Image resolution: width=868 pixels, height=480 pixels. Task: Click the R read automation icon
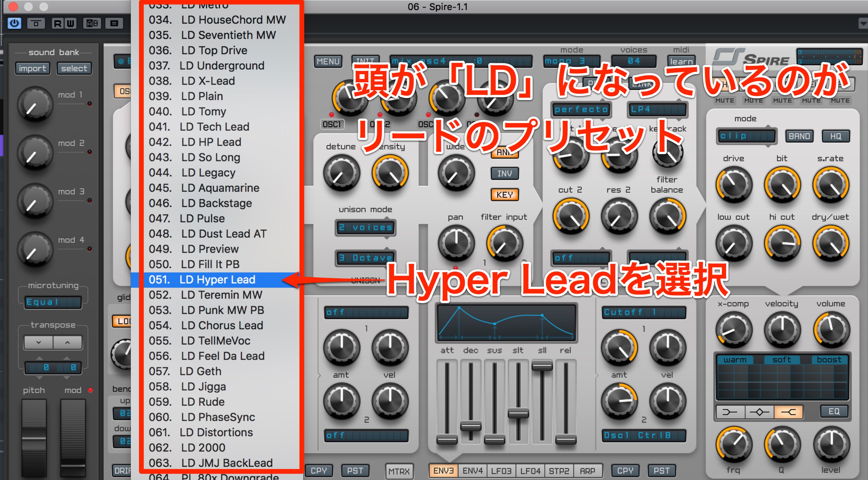(x=58, y=23)
